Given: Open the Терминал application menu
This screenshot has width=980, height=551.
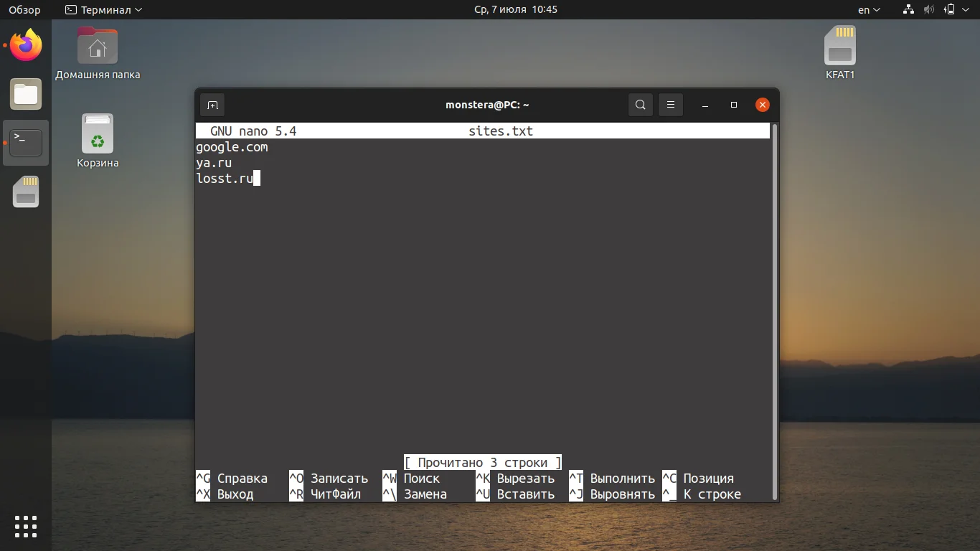Looking at the screenshot, I should [x=103, y=10].
